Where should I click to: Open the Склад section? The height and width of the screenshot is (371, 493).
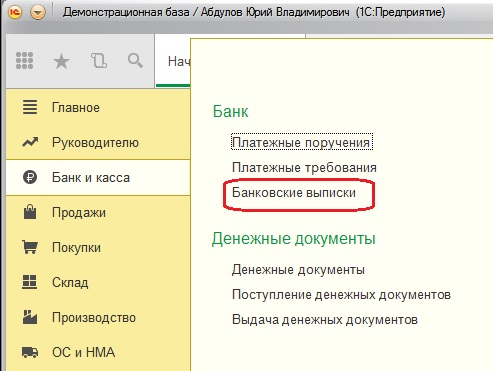pyautogui.click(x=98, y=282)
